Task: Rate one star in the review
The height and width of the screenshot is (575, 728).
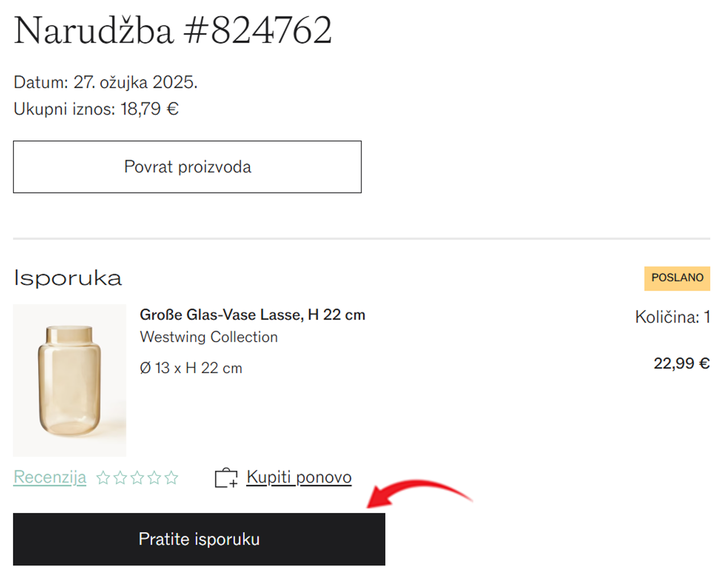Action: (x=103, y=478)
